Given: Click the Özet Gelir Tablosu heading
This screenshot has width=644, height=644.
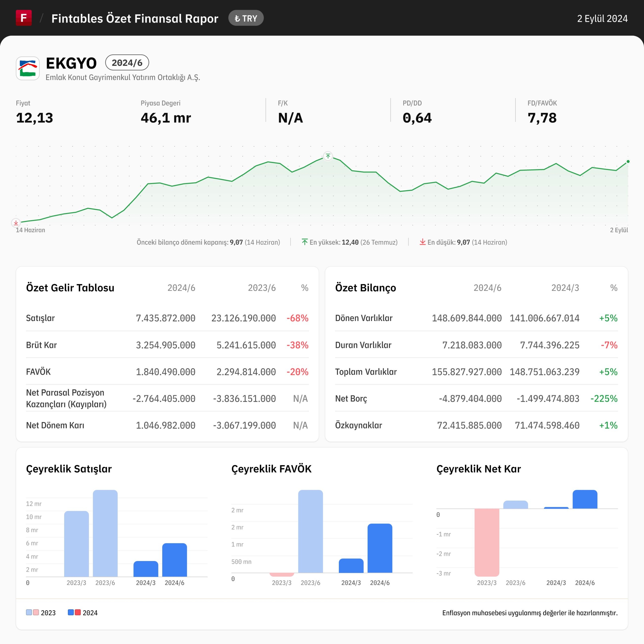Looking at the screenshot, I should pyautogui.click(x=70, y=288).
